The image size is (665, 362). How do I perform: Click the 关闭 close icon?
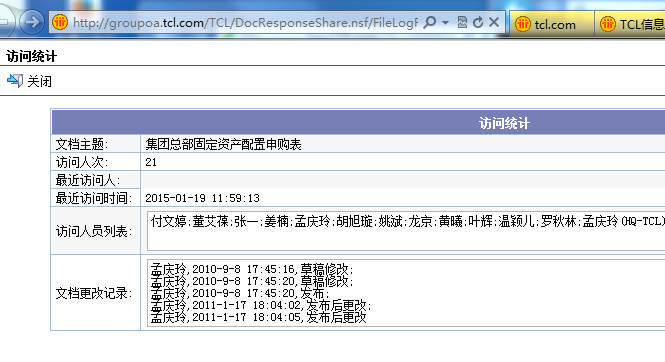pos(15,81)
